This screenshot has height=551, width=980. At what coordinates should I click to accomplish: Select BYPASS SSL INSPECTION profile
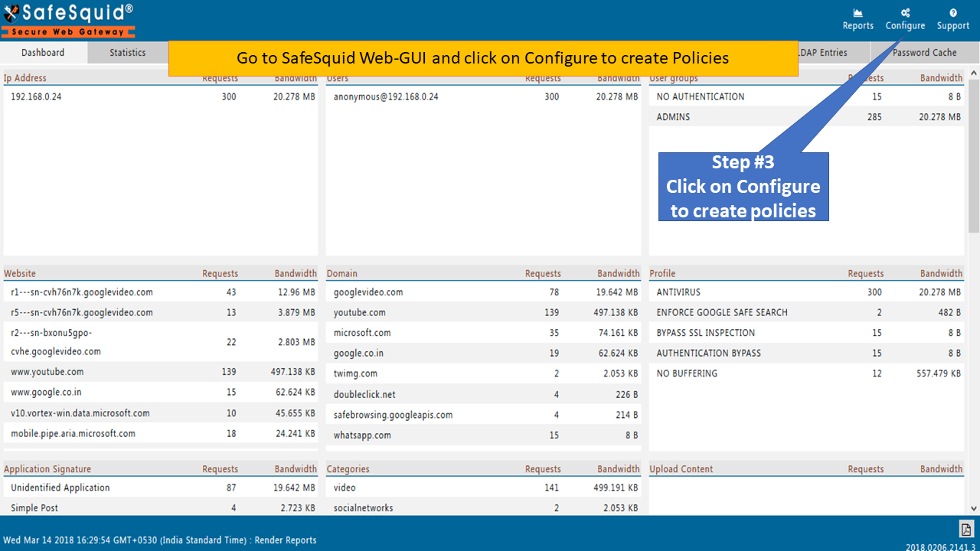(x=806, y=333)
